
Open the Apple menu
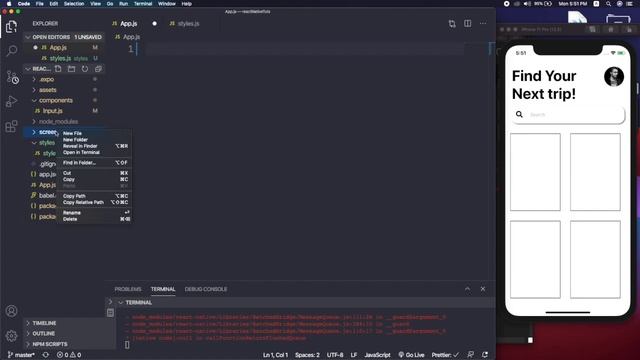pos(9,4)
